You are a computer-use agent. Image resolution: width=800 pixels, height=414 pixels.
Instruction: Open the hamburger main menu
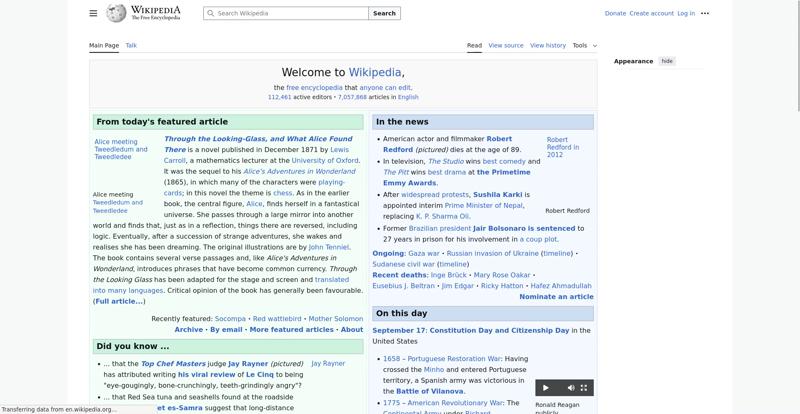93,13
